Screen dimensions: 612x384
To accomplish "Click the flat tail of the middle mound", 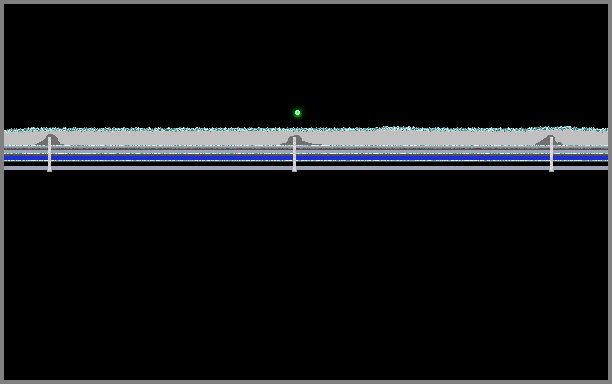I will [313, 144].
